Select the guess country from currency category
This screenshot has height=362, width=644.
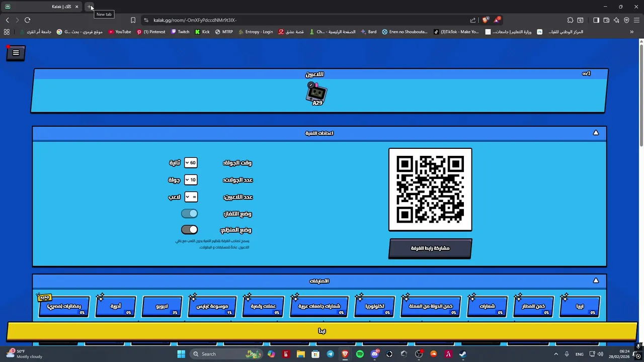tap(431, 306)
